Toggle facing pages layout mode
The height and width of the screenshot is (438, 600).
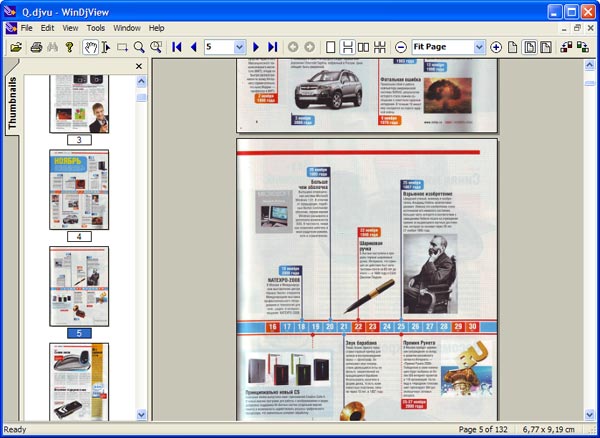(363, 47)
